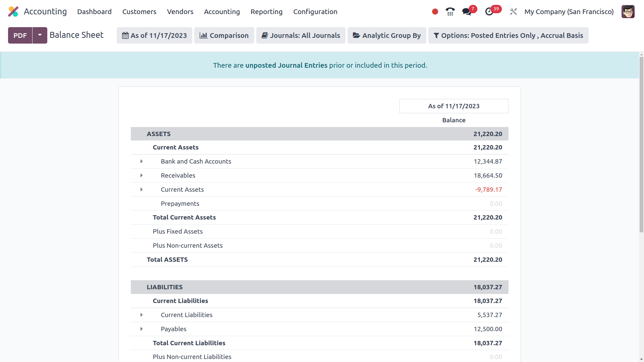
Task: Click the As of 11/17/2023 column header
Action: (x=454, y=106)
